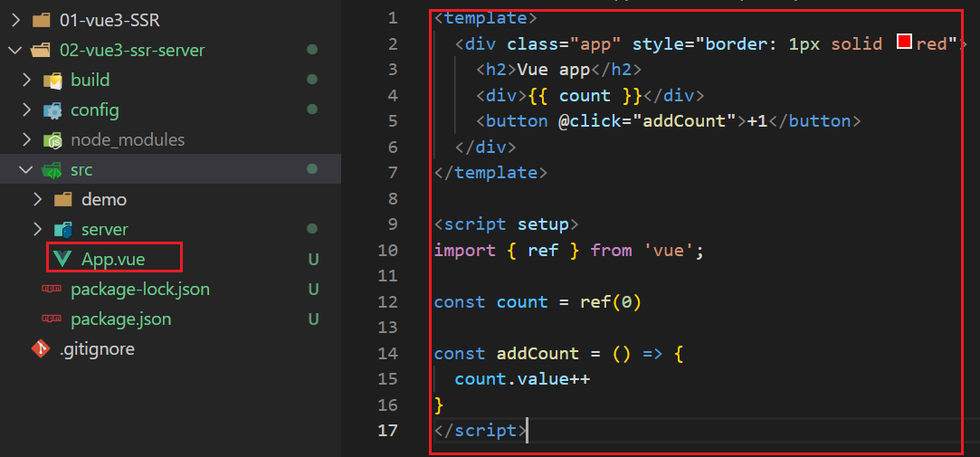Click the git icon of .gitignore
This screenshot has width=980, height=457.
pos(41,348)
